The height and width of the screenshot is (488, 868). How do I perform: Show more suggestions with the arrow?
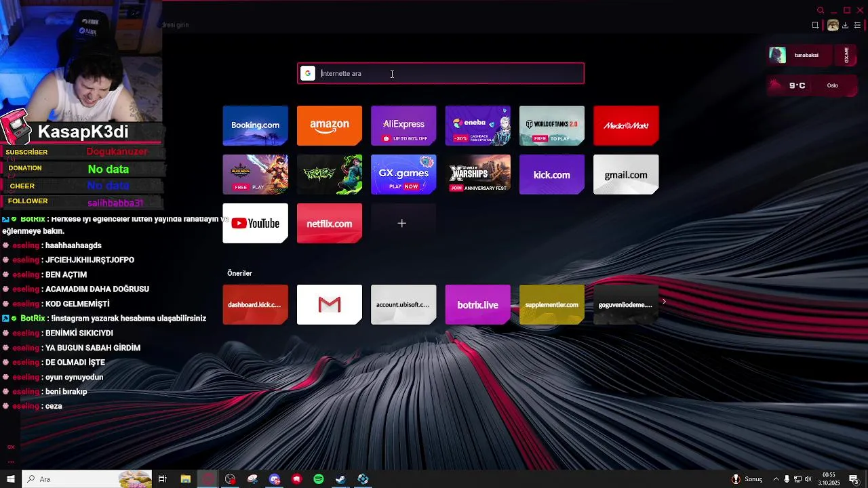click(x=664, y=302)
